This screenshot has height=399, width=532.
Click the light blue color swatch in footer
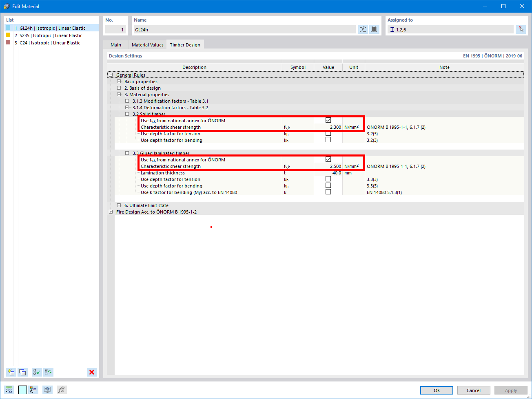click(22, 390)
